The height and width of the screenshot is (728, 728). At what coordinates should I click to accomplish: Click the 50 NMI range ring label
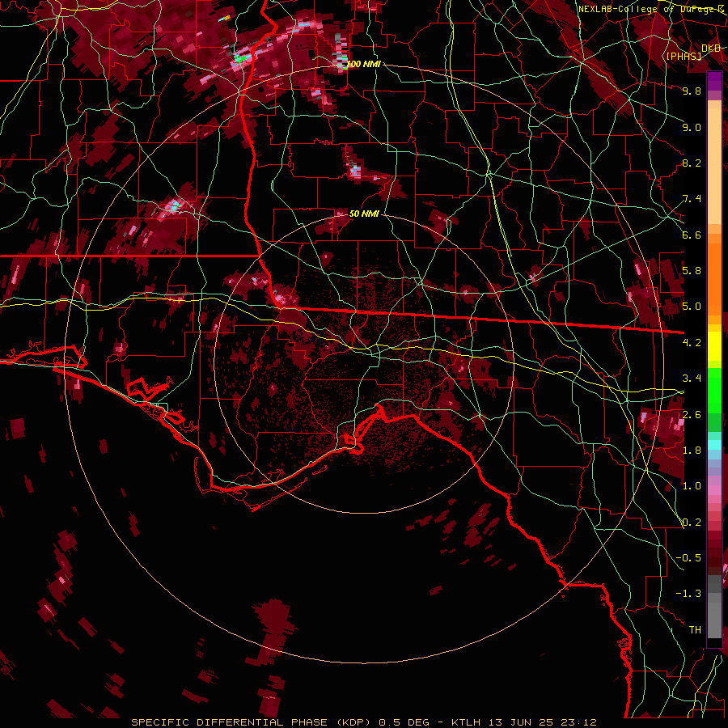[364, 214]
